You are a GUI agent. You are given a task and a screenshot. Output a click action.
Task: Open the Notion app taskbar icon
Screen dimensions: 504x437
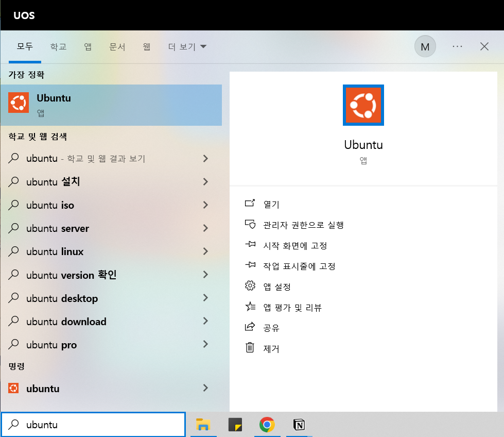click(x=299, y=425)
